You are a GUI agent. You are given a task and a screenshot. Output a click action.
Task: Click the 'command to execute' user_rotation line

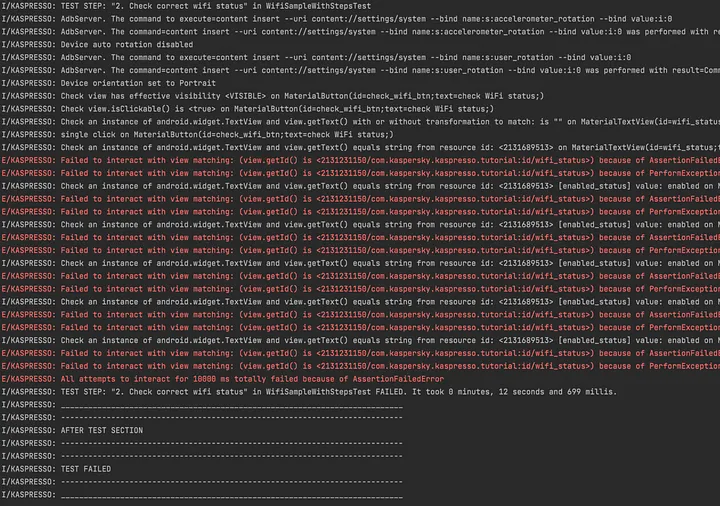(x=316, y=57)
